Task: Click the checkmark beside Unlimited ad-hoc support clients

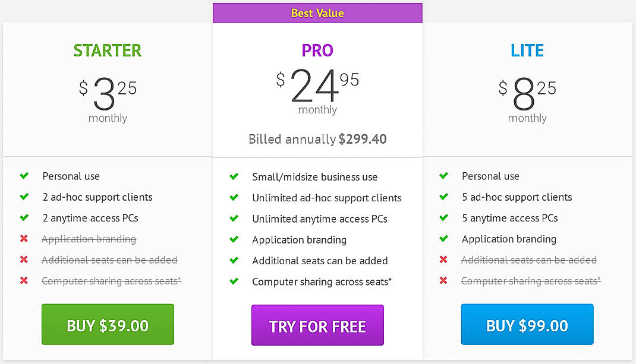Action: (x=234, y=197)
